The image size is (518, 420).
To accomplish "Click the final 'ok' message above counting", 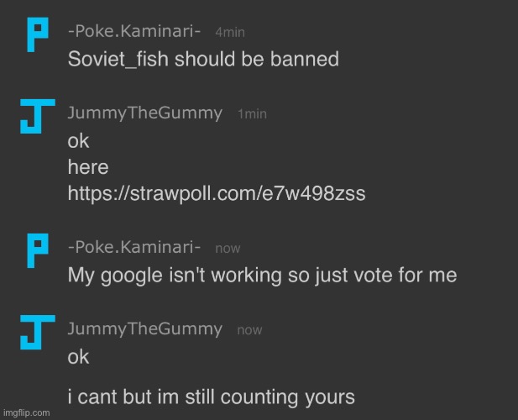I will [x=78, y=357].
